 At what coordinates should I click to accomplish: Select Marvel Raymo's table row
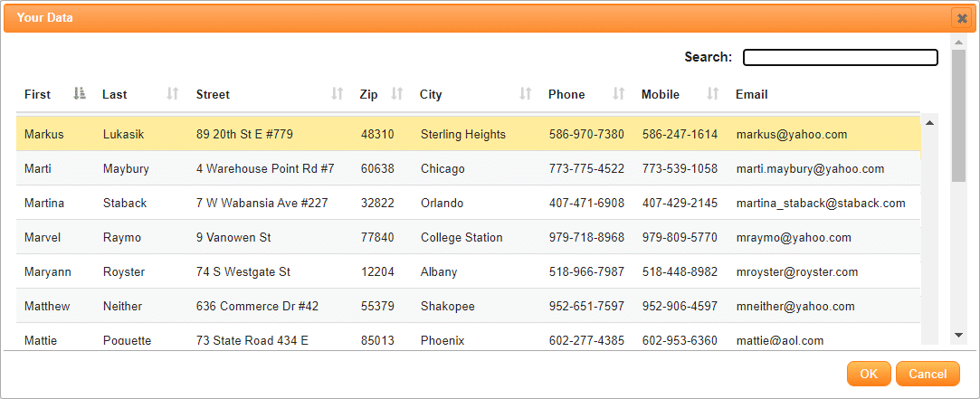point(468,237)
